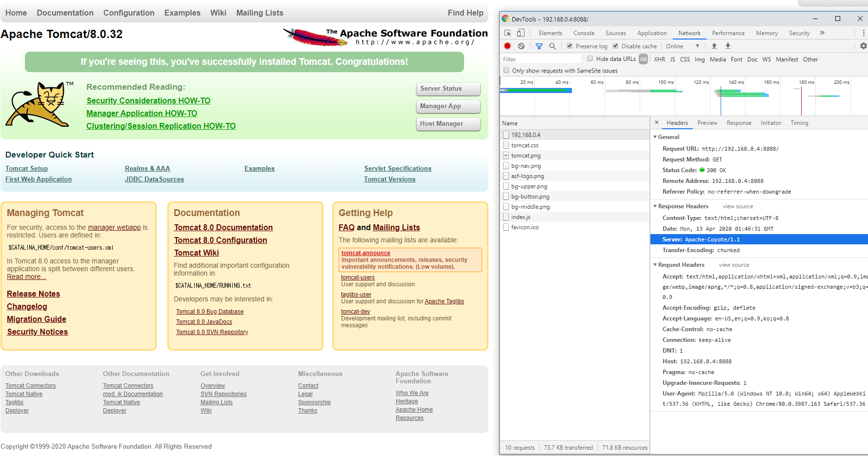The height and width of the screenshot is (456, 868).
Task: Uncheck the Preserve log checkbox
Action: (569, 46)
